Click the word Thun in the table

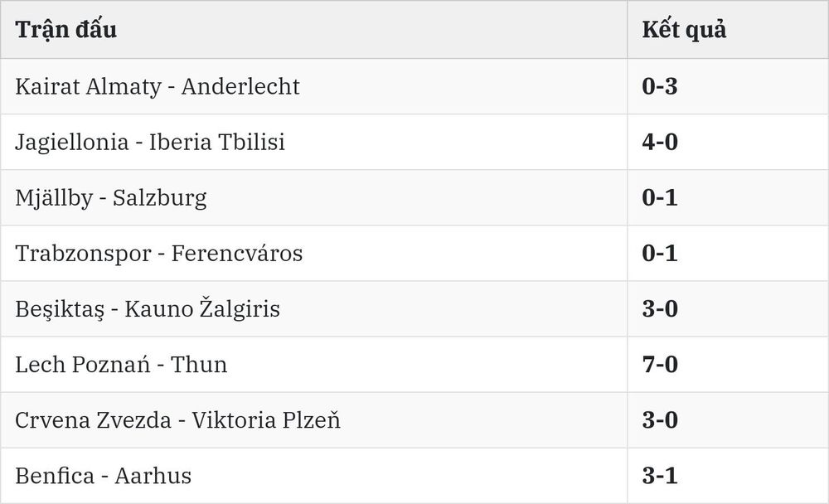(199, 365)
